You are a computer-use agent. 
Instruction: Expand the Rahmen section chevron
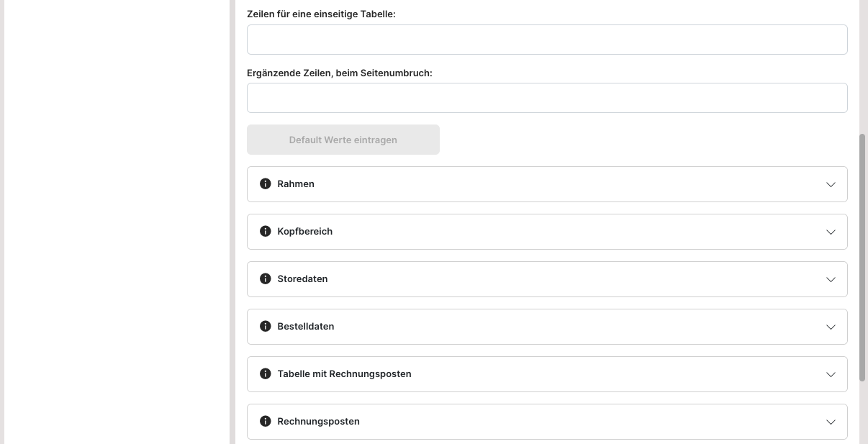[x=831, y=184]
